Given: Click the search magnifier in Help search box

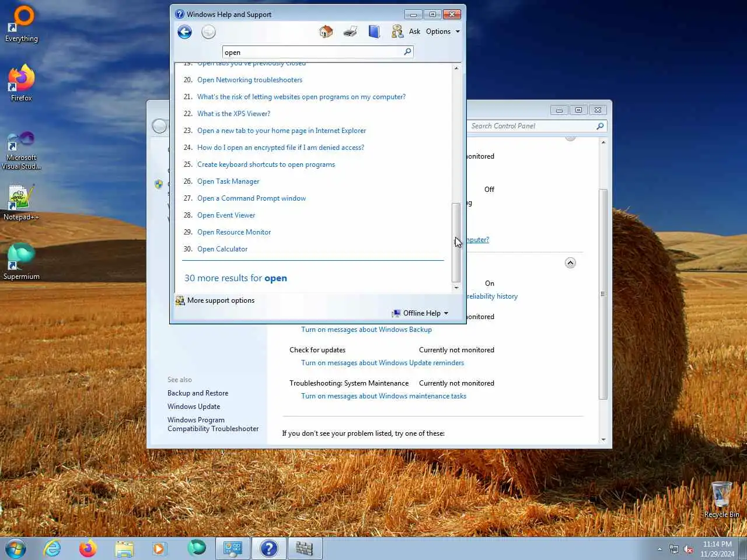Looking at the screenshot, I should click(x=407, y=52).
